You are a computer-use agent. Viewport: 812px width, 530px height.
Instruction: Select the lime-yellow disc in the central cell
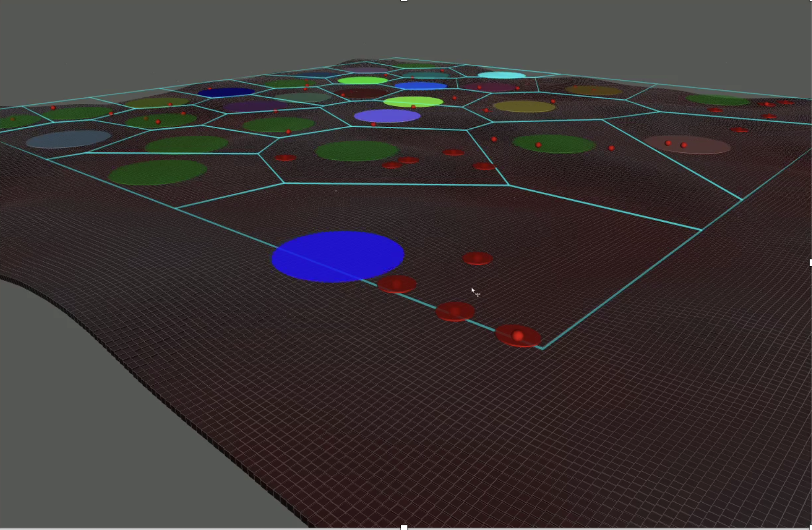coord(413,101)
